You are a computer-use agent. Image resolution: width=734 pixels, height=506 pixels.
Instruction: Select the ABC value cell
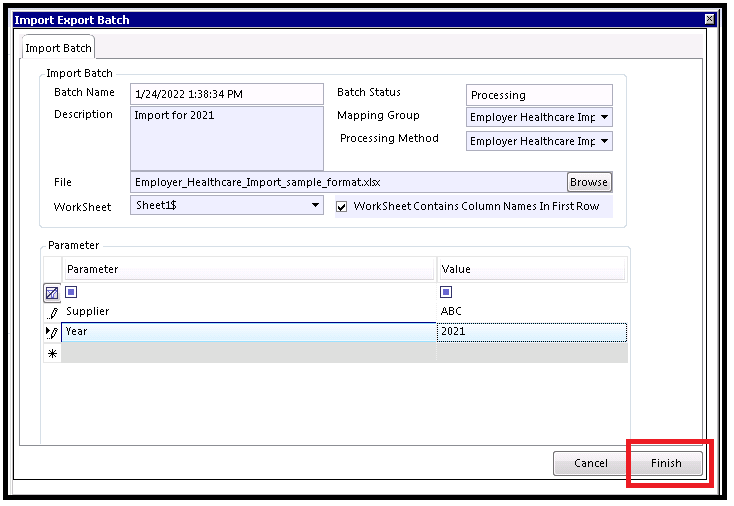point(532,312)
